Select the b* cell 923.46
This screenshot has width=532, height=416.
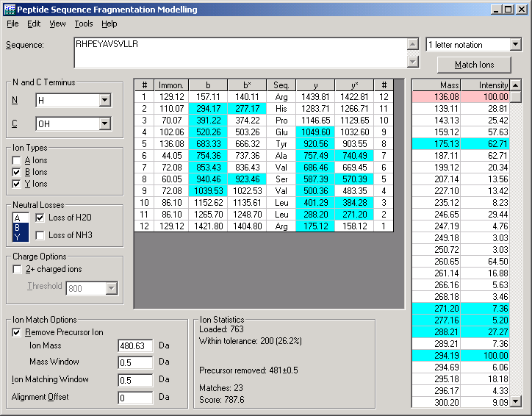(247, 179)
